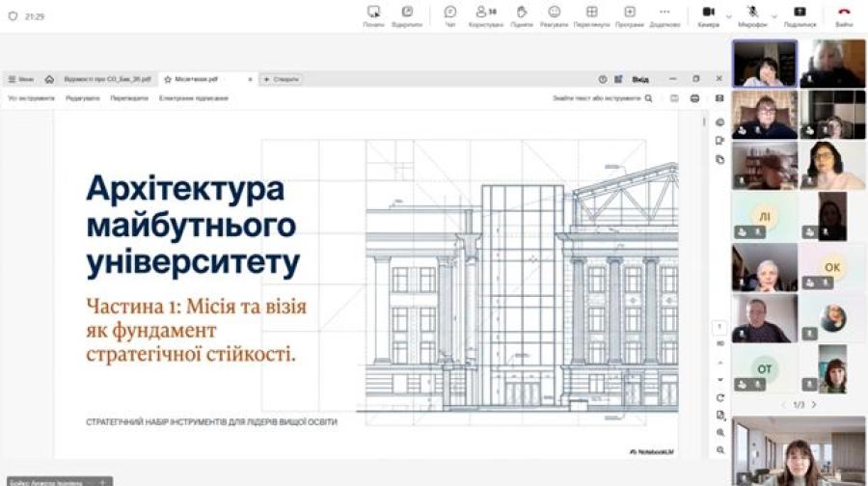The width and height of the screenshot is (868, 486).
Task: Select the LI initials participant tile
Action: click(765, 216)
